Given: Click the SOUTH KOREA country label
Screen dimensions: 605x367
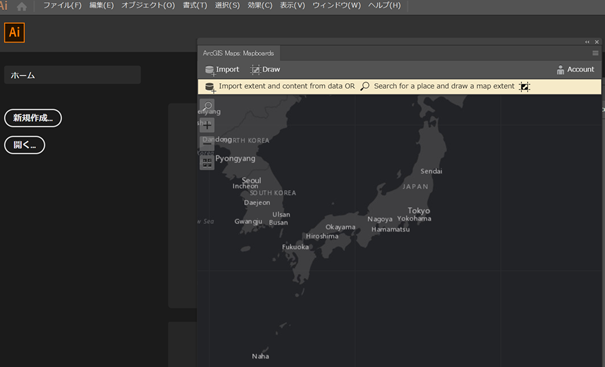Looking at the screenshot, I should (x=273, y=193).
